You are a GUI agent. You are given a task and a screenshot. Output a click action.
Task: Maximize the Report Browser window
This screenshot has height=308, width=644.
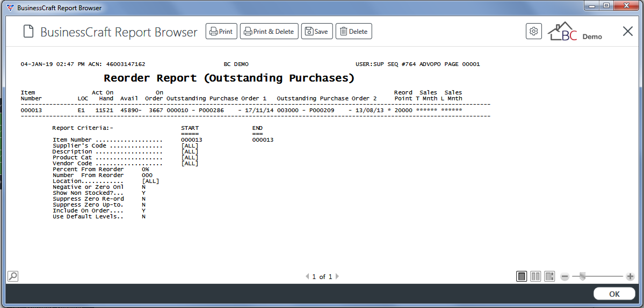[x=606, y=5]
